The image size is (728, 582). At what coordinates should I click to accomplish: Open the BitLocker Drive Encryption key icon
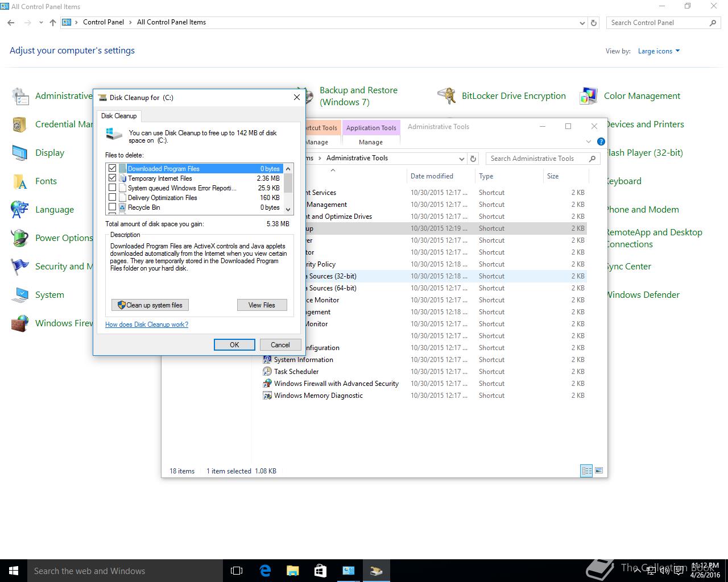pos(447,96)
